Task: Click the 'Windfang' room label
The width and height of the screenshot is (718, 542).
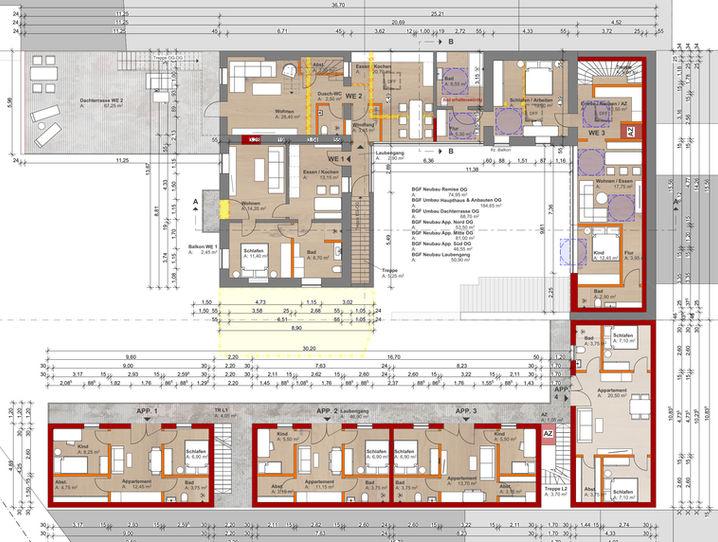Action: [364, 125]
